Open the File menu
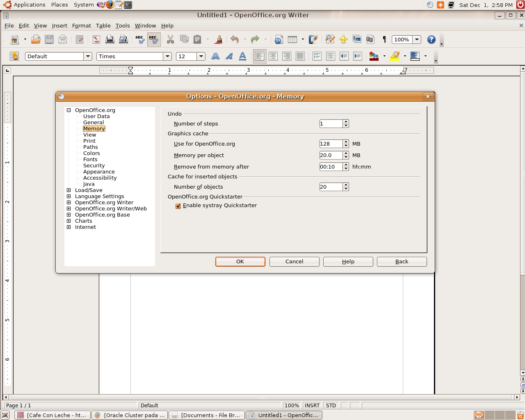 (9, 25)
